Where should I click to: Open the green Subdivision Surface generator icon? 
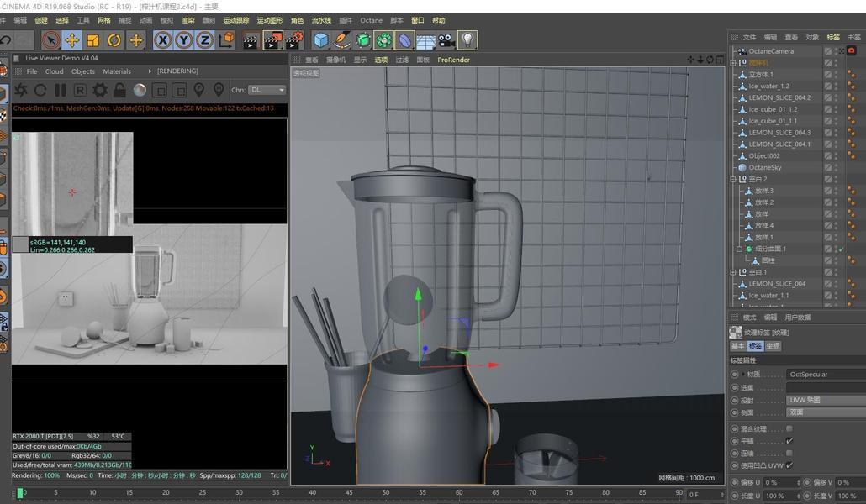click(x=363, y=40)
